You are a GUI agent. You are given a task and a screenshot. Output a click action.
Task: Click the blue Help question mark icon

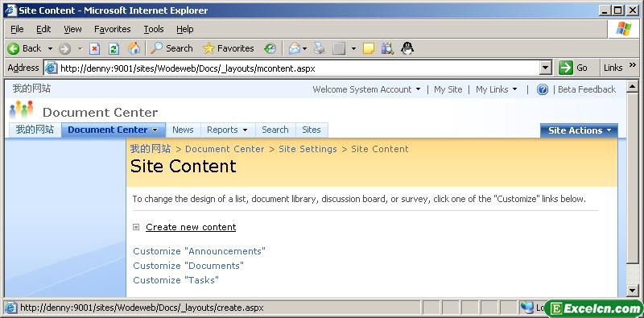542,89
